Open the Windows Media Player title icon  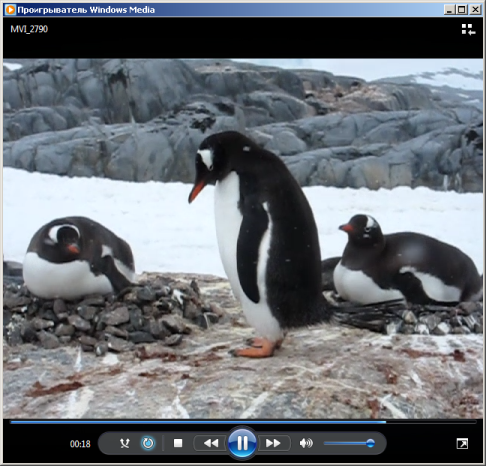tap(10, 10)
